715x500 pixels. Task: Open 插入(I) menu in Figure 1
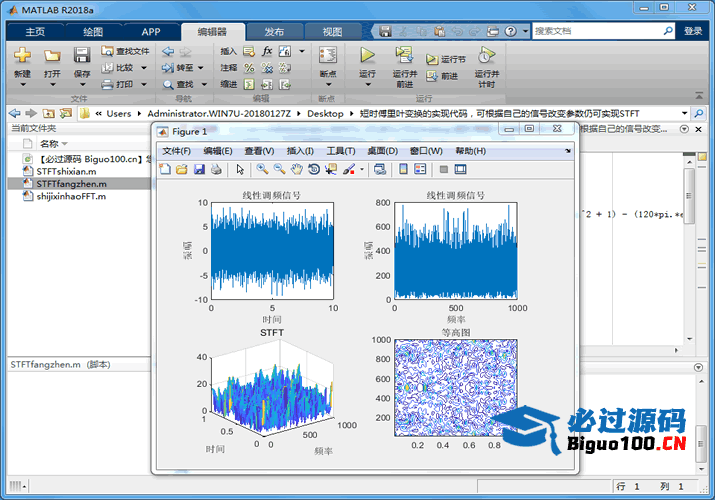300,151
